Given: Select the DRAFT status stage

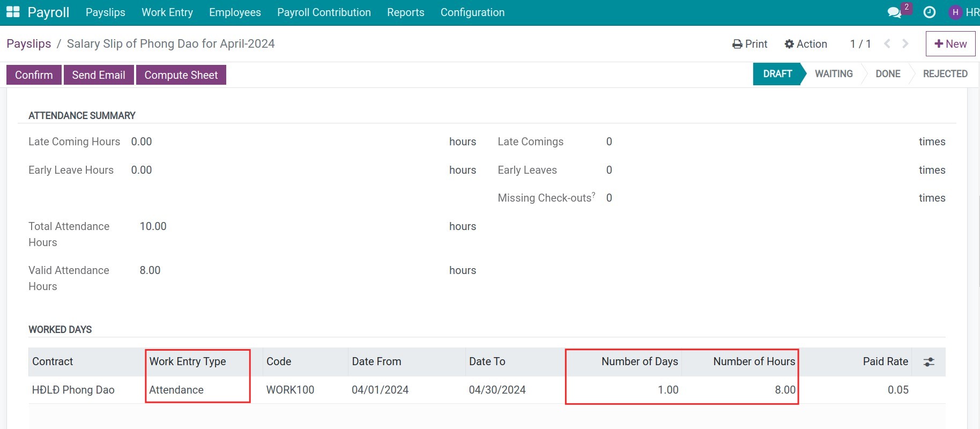Looking at the screenshot, I should (x=777, y=74).
